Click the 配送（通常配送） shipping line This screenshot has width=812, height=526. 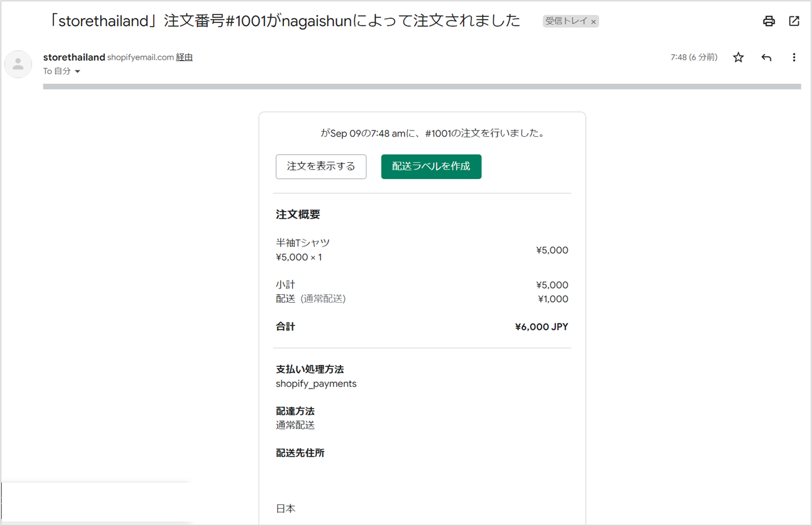coord(311,299)
